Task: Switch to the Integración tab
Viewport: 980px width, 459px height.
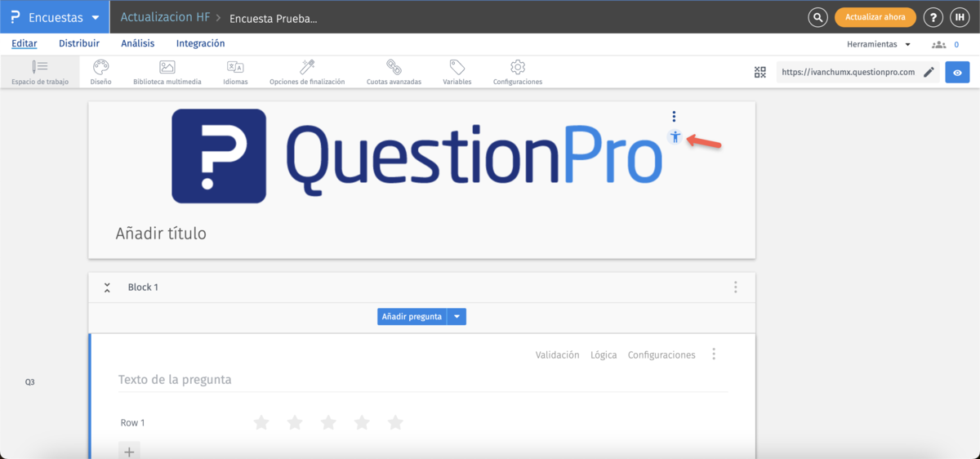Action: [x=200, y=44]
